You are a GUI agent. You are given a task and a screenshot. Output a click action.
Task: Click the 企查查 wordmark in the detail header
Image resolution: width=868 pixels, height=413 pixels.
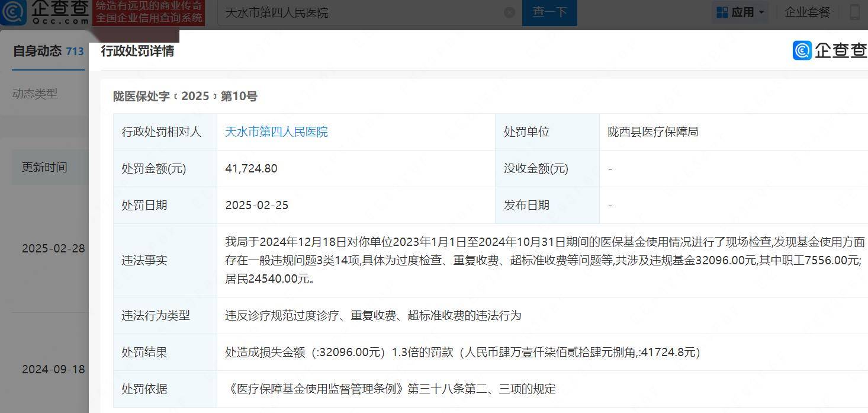(841, 50)
